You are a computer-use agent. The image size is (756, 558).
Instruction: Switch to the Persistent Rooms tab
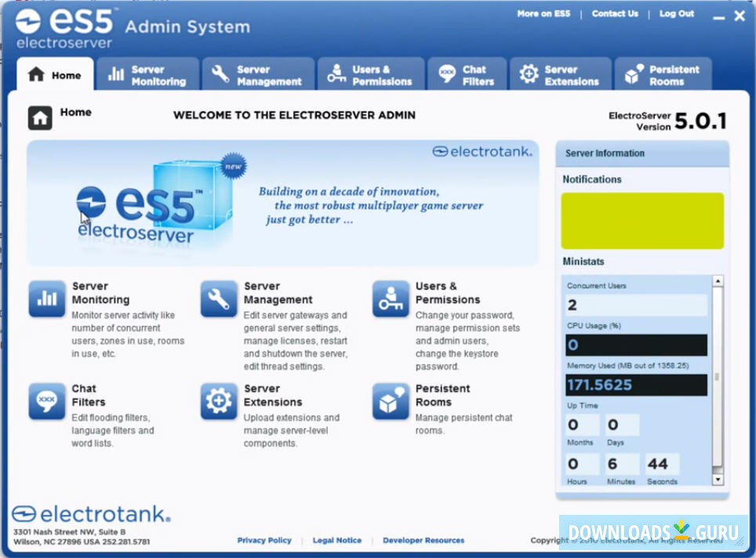coord(663,74)
